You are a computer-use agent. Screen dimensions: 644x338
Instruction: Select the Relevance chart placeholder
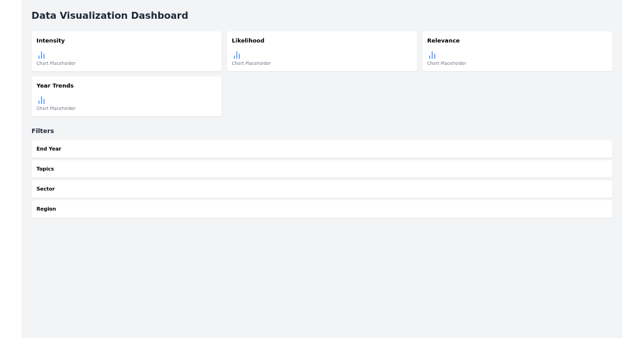447,63
